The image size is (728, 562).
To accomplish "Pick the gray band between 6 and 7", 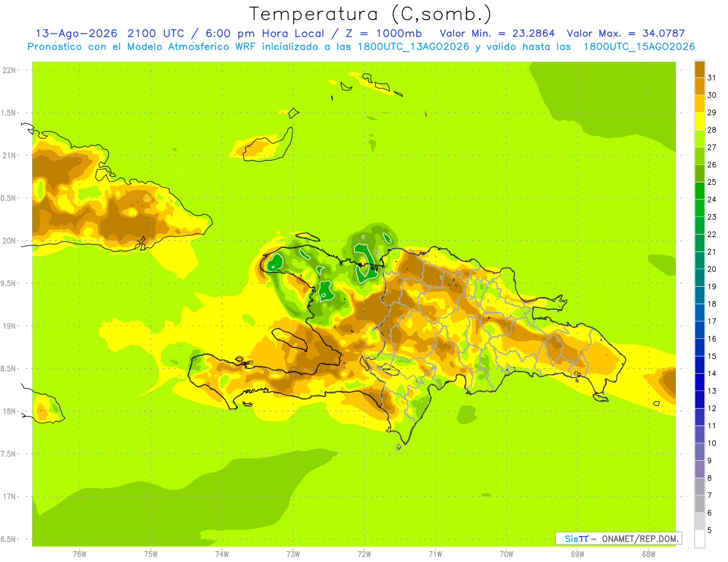I will pyautogui.click(x=699, y=504).
